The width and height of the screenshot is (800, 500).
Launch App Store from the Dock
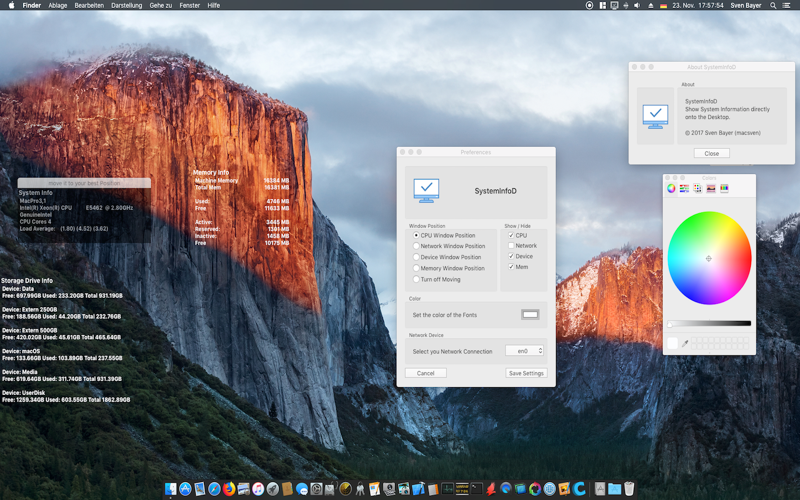185,489
